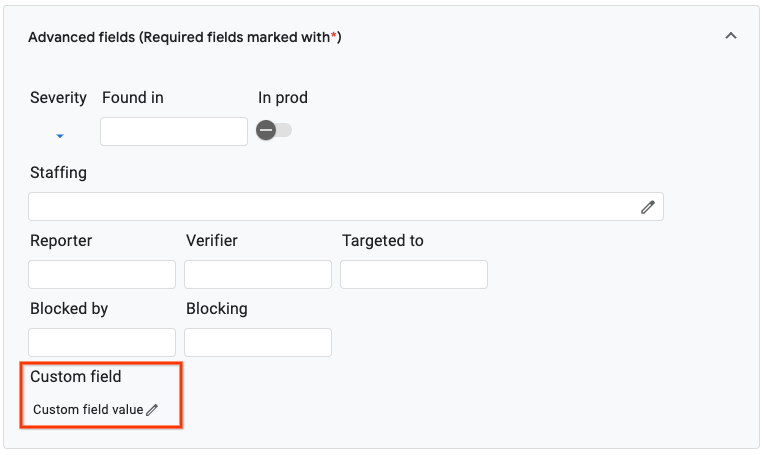Screen dimensions: 765x455
Task: Focus the Verifier input box
Action: tap(258, 275)
